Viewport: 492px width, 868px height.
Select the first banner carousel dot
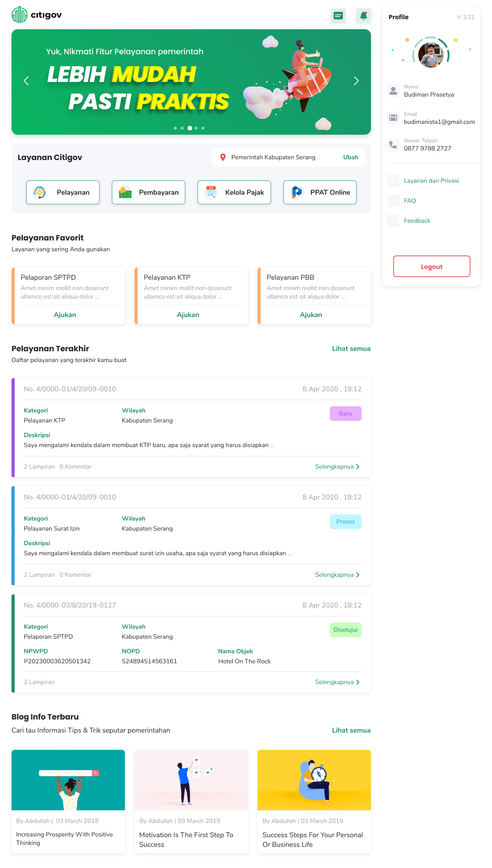(x=175, y=128)
